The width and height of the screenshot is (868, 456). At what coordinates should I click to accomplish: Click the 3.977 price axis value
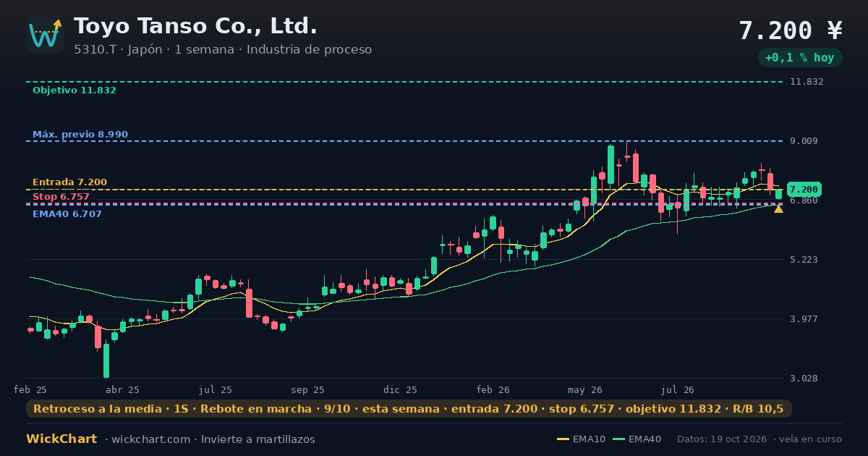[x=804, y=318]
